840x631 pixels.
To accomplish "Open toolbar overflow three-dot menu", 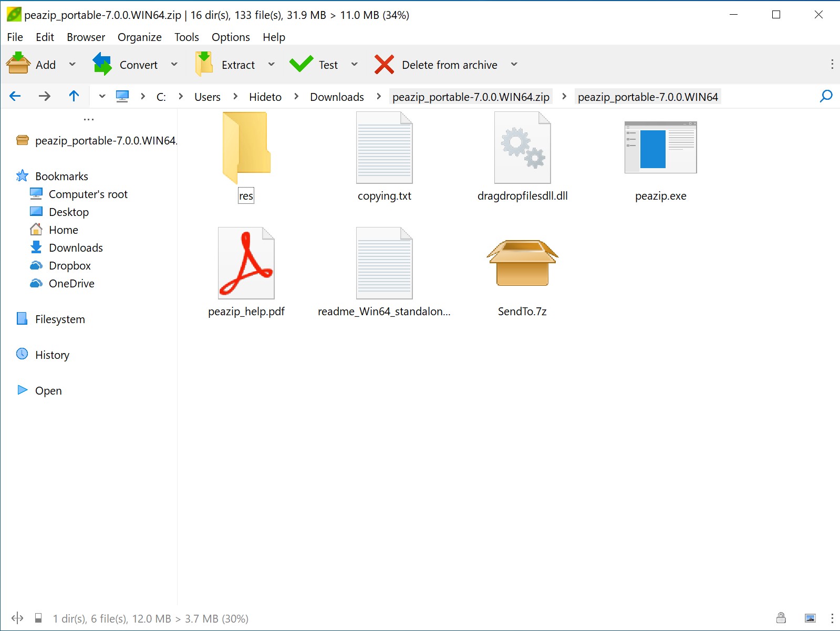I will click(832, 64).
